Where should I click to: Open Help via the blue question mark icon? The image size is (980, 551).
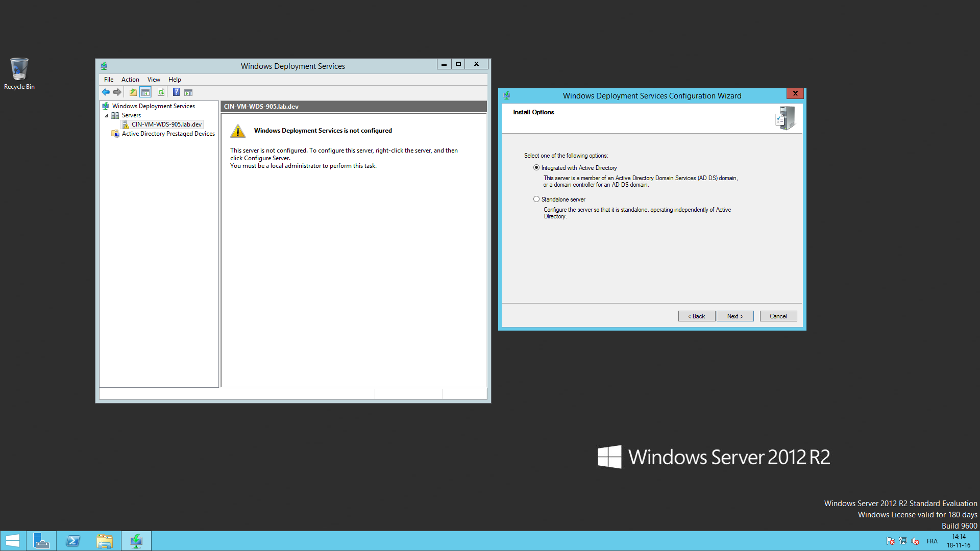tap(176, 92)
